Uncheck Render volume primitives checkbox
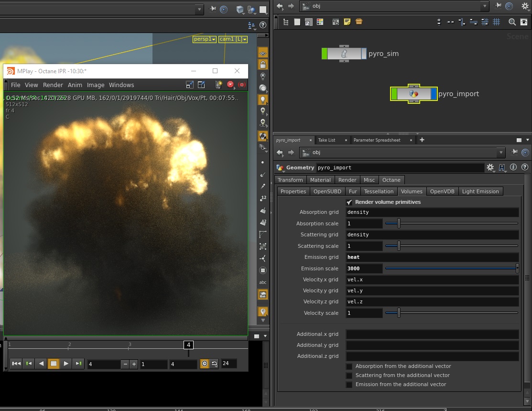532x411 pixels. pos(349,202)
